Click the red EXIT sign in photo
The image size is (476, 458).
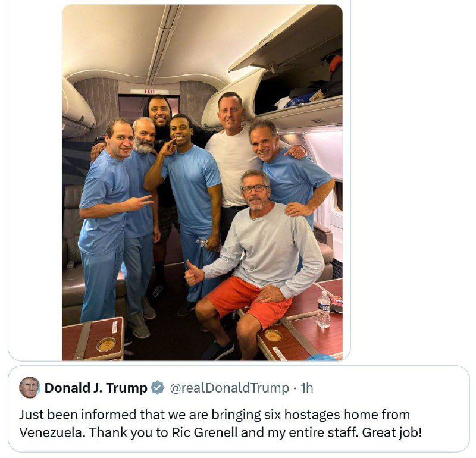(x=149, y=92)
